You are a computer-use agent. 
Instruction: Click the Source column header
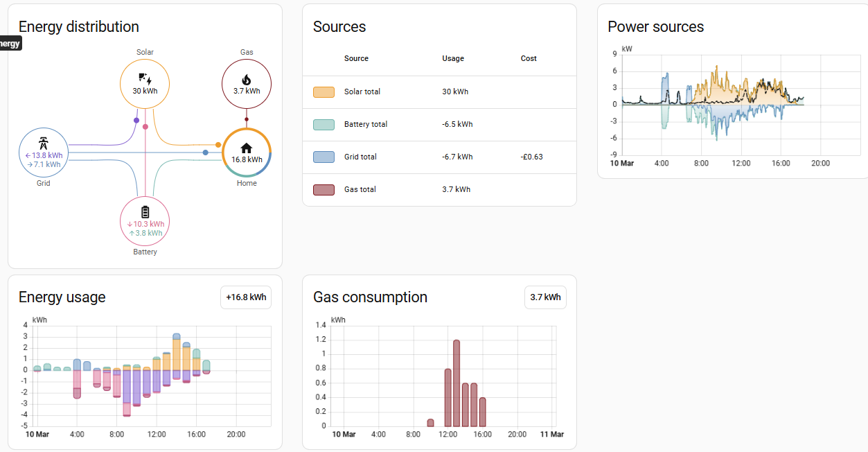click(356, 59)
